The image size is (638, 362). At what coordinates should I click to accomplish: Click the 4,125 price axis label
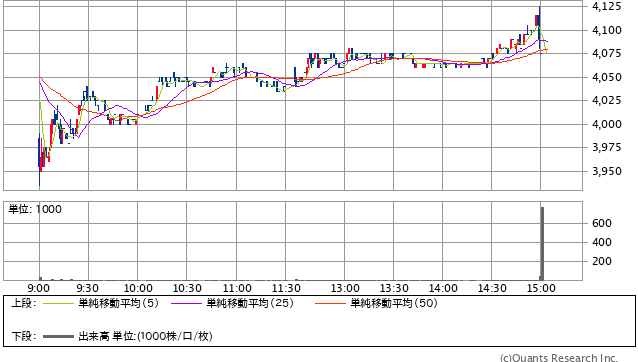click(x=607, y=6)
